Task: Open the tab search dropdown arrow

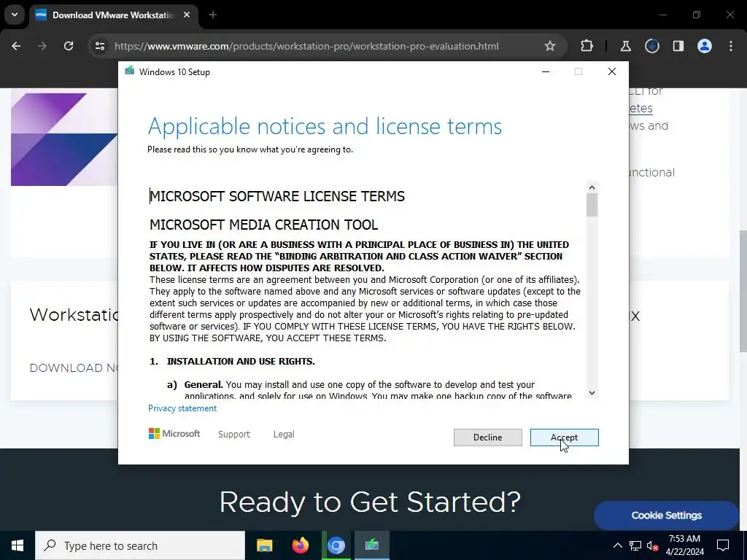Action: pyautogui.click(x=15, y=15)
